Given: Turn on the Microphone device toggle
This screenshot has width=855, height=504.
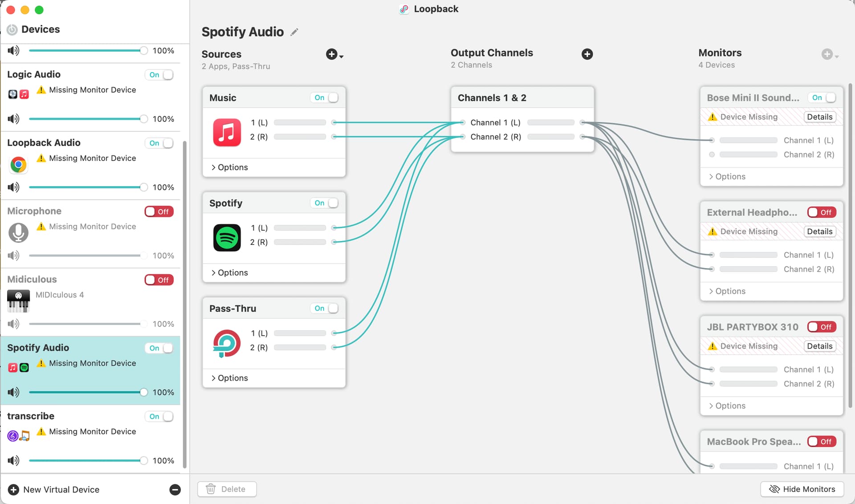Looking at the screenshot, I should click(x=159, y=211).
